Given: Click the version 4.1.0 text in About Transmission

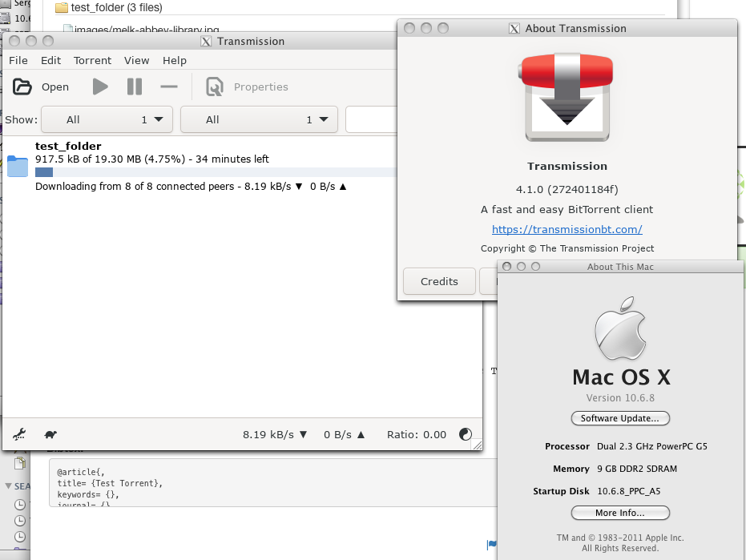Looking at the screenshot, I should click(x=567, y=189).
